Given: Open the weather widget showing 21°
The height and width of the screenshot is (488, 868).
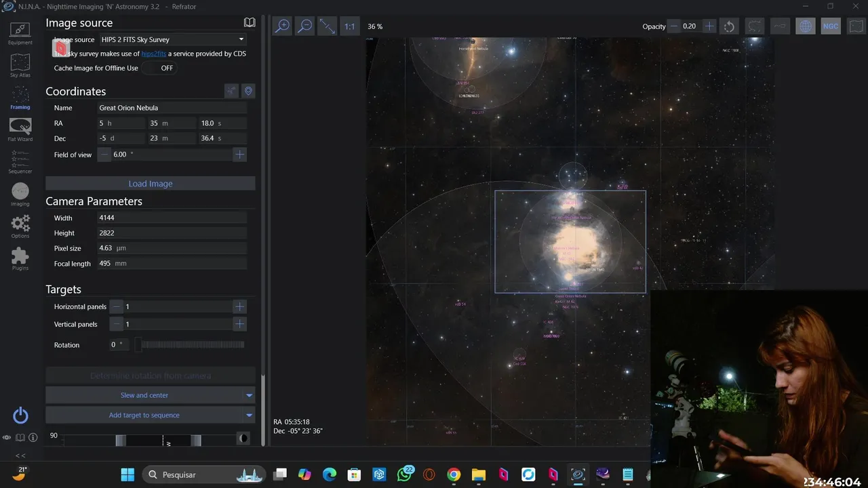Looking at the screenshot, I should [x=19, y=473].
